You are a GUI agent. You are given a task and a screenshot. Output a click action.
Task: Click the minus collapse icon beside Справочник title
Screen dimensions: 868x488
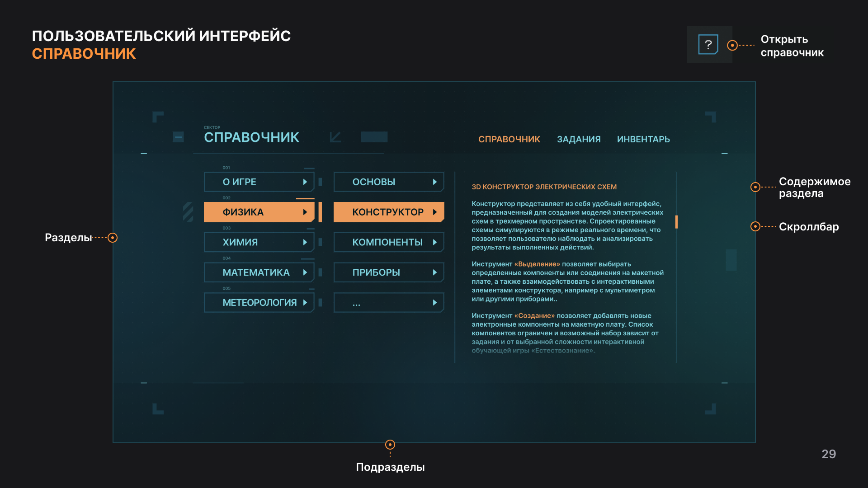(x=178, y=137)
